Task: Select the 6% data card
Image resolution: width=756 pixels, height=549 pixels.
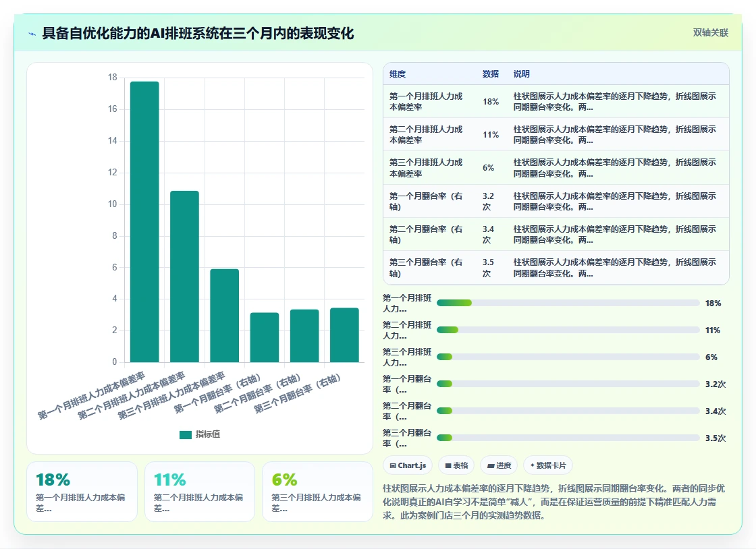Action: click(x=317, y=492)
